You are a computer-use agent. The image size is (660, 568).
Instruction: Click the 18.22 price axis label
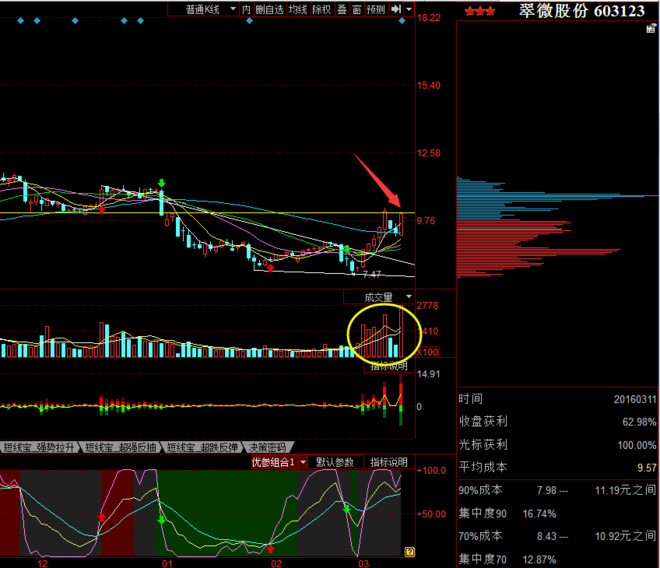click(x=428, y=18)
